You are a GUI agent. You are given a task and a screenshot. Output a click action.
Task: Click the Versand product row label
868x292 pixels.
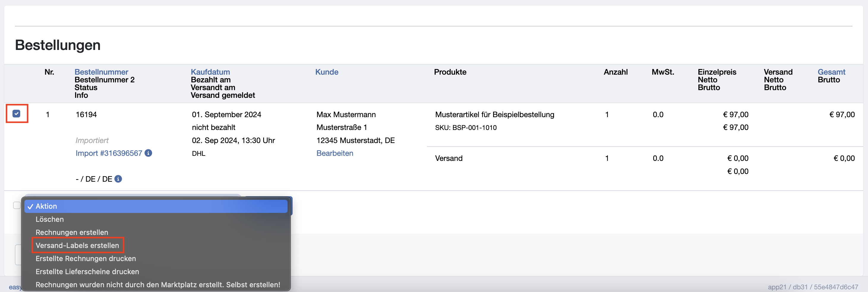coord(449,158)
